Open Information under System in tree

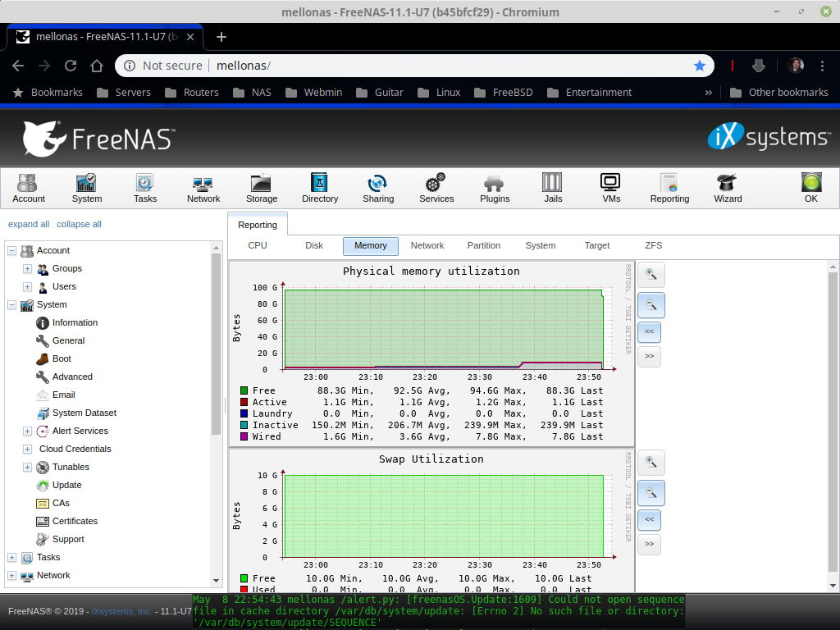(75, 322)
